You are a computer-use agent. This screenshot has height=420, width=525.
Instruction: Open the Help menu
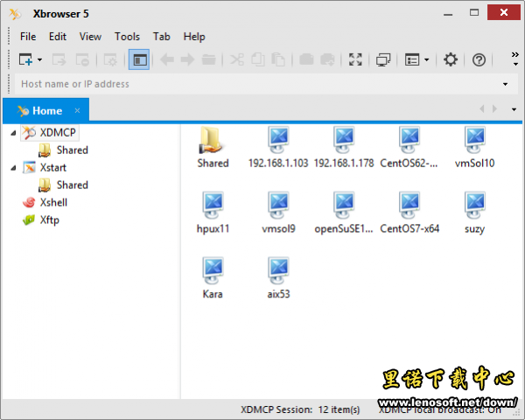point(194,37)
